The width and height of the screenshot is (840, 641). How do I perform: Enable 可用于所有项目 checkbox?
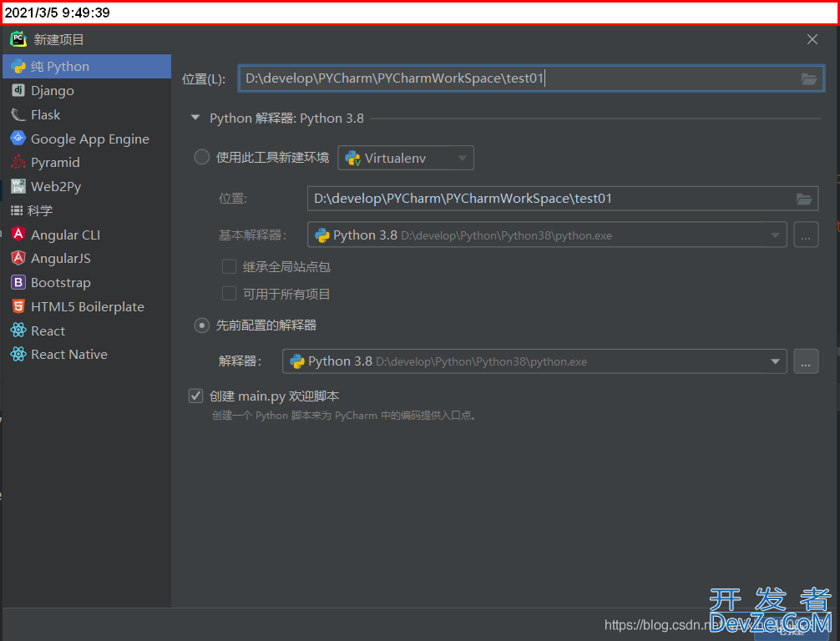tap(230, 294)
